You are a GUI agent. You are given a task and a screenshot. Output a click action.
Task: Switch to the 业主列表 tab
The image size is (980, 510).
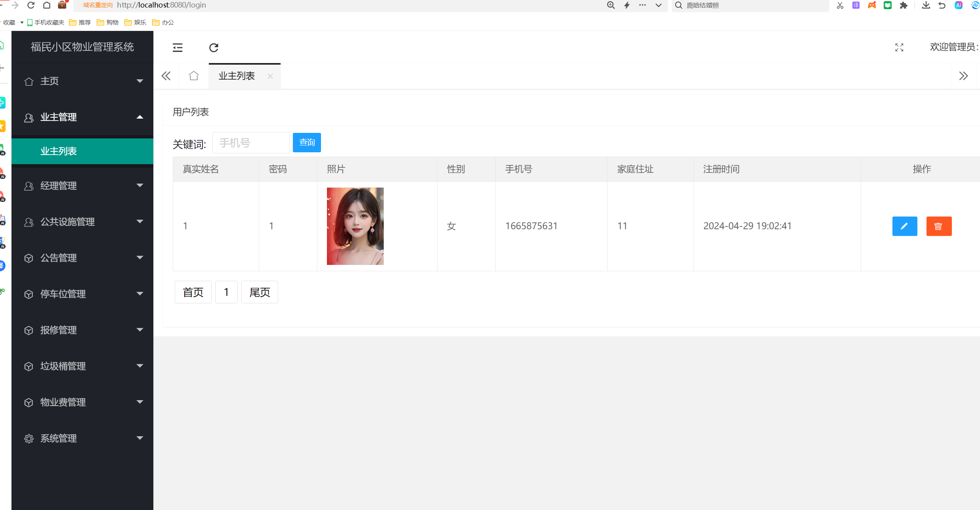coord(237,76)
